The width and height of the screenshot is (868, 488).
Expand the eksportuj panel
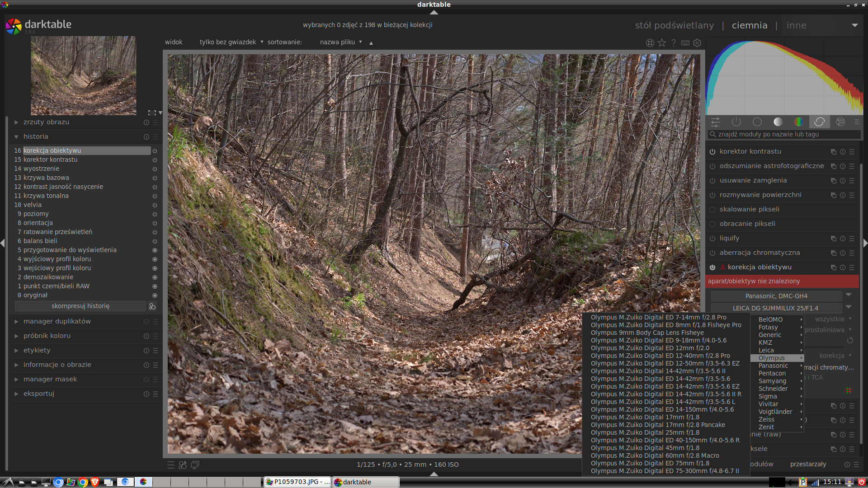pyautogui.click(x=39, y=394)
